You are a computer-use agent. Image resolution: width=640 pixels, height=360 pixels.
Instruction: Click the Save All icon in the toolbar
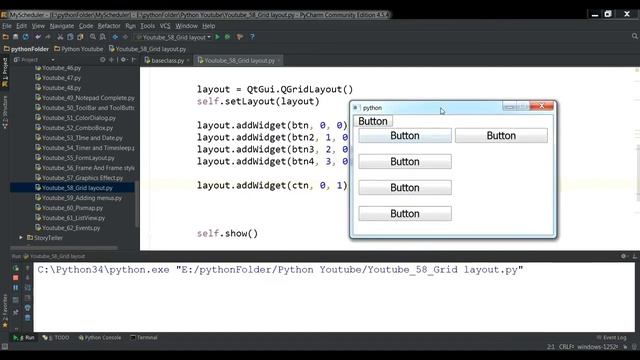tap(16, 37)
